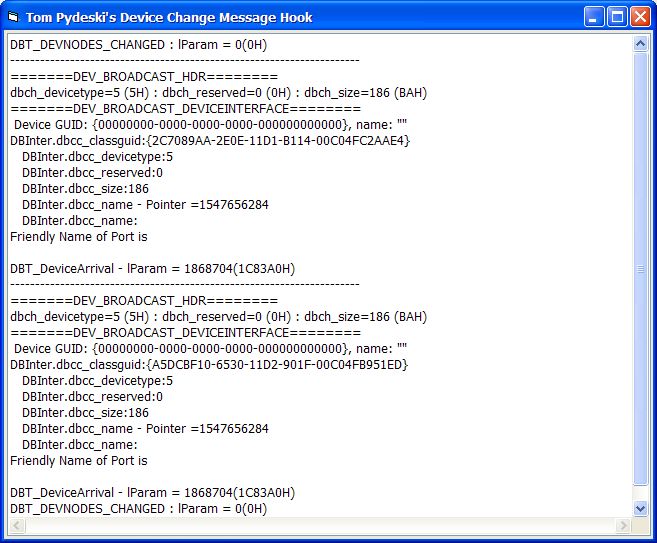Click the bottommost DBT_DEVNODES_CHANGED log line

(x=138, y=509)
